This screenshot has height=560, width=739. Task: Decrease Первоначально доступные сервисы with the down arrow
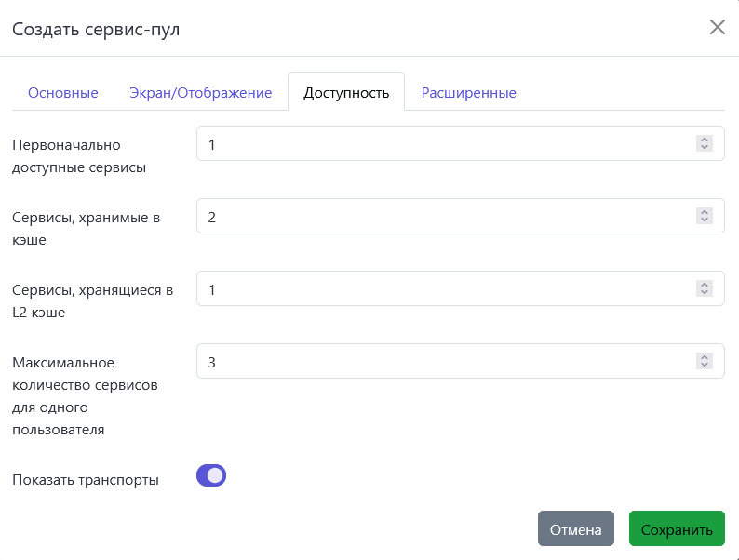pos(705,147)
